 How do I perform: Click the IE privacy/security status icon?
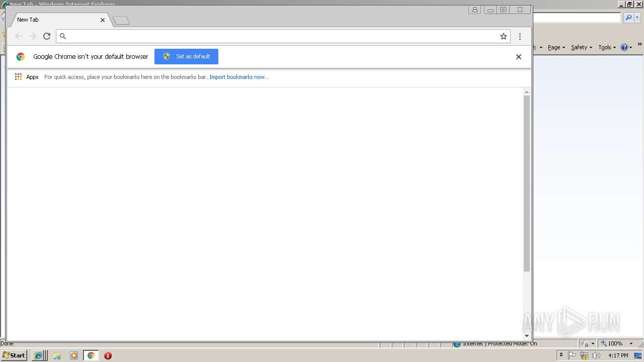coord(585,344)
